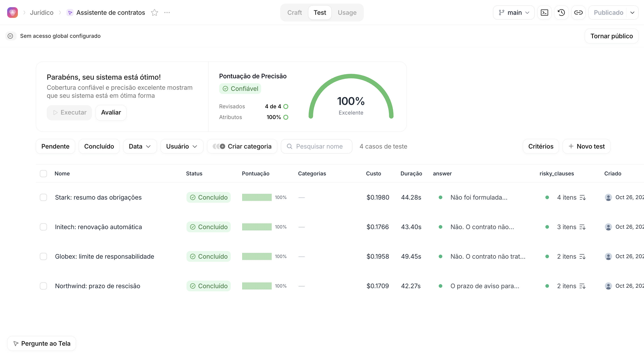644x358 pixels.
Task: Check the Stark: resumo das obrigações row
Action: click(x=43, y=197)
